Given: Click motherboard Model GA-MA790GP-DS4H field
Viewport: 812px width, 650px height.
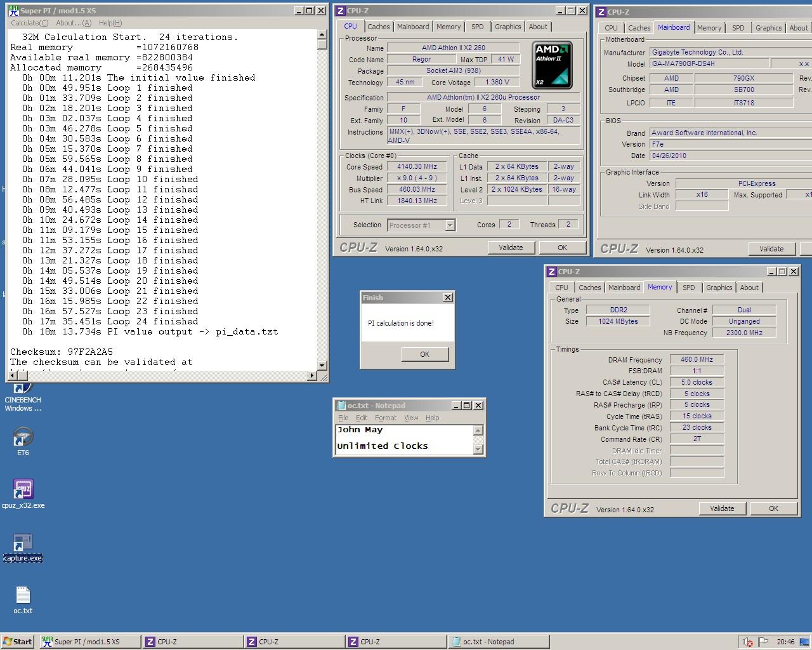Looking at the screenshot, I should (708, 64).
